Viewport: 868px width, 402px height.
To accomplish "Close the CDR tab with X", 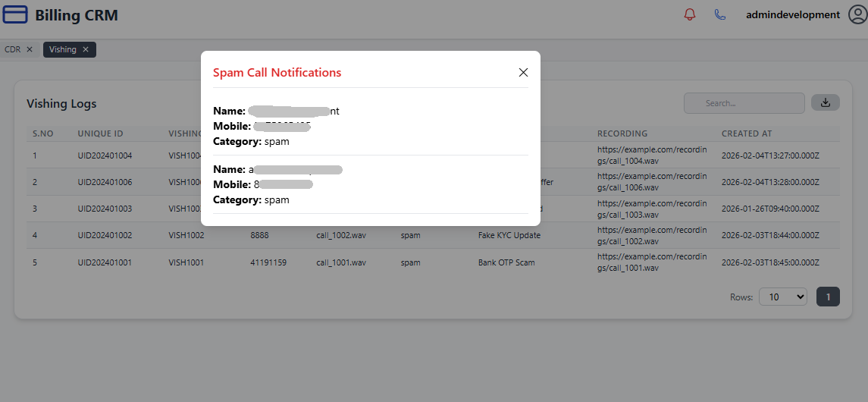I will 30,49.
